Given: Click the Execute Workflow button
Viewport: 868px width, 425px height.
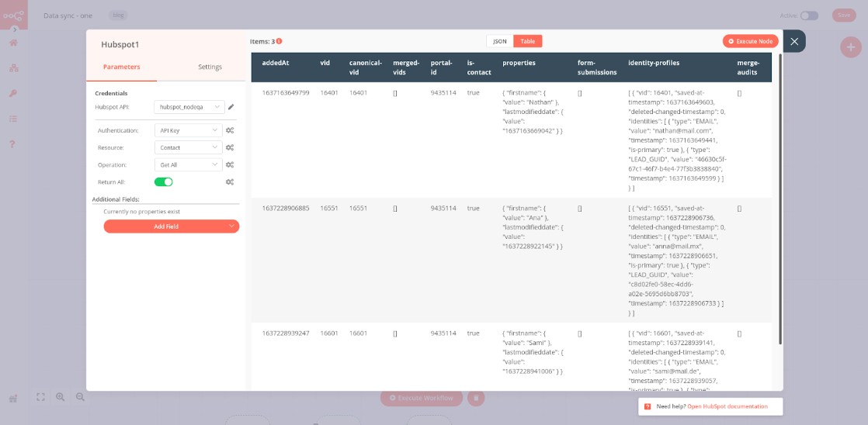Looking at the screenshot, I should [x=422, y=398].
